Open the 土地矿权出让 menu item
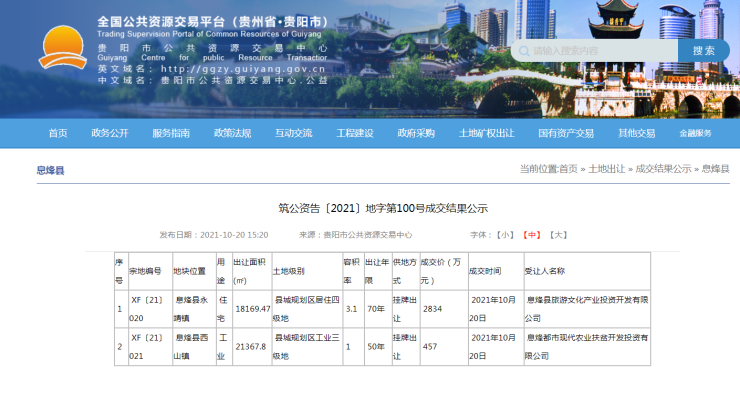Viewport: 740px width, 394px height. tap(487, 134)
